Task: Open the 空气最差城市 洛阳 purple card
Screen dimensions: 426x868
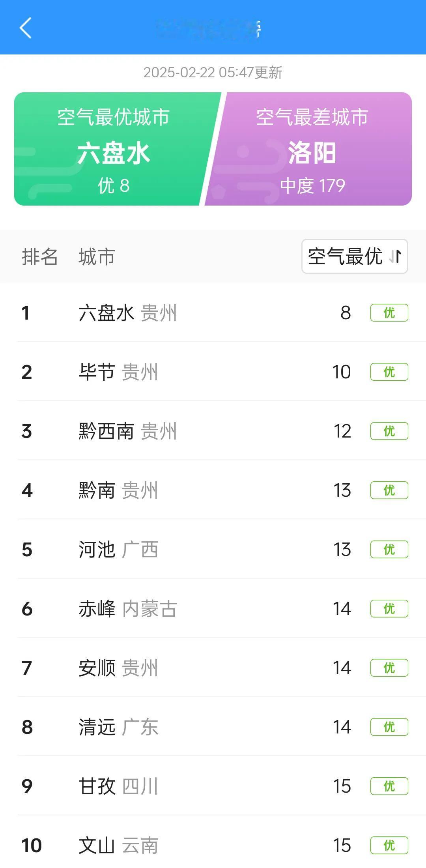Action: pos(310,149)
